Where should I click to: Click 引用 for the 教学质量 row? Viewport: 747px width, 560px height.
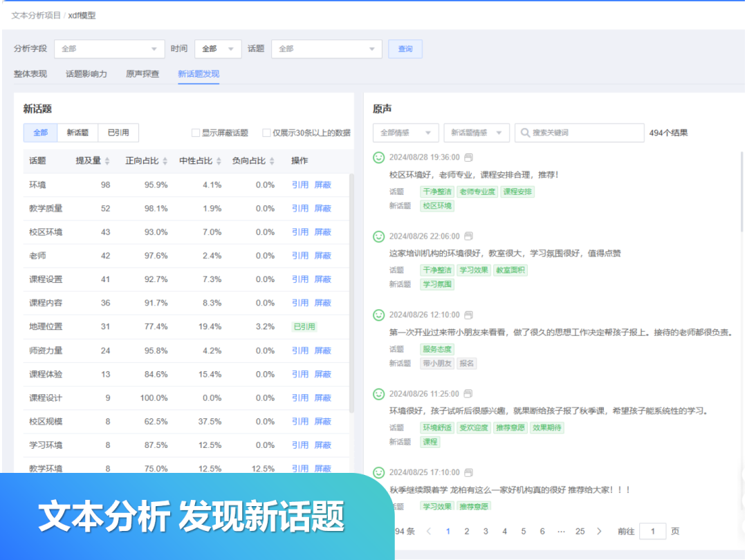pos(299,208)
